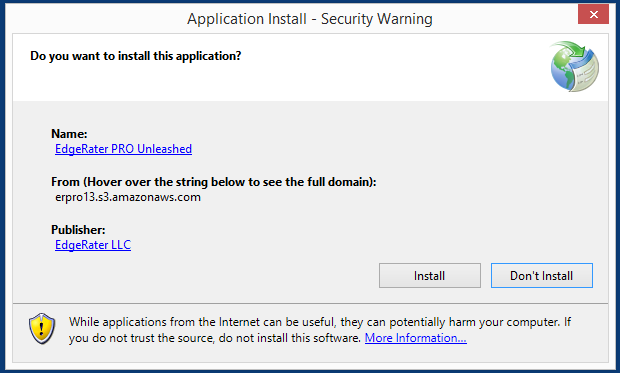Click the Application Install title bar text
Viewport: 620px width, 373px height.
click(x=310, y=19)
